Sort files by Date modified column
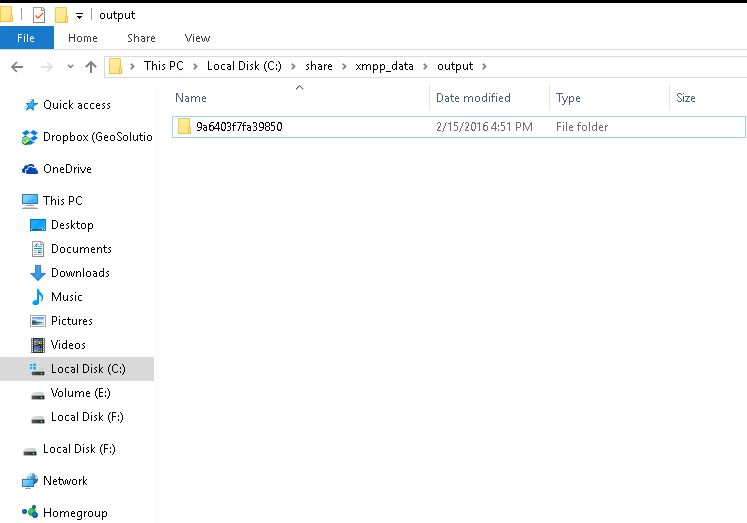This screenshot has width=747, height=523. pyautogui.click(x=473, y=98)
